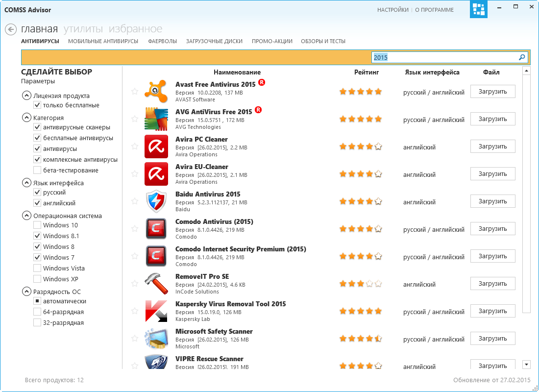This screenshot has height=392, width=539.
Task: Download Microsoft Safety Scanner
Action: pyautogui.click(x=492, y=339)
